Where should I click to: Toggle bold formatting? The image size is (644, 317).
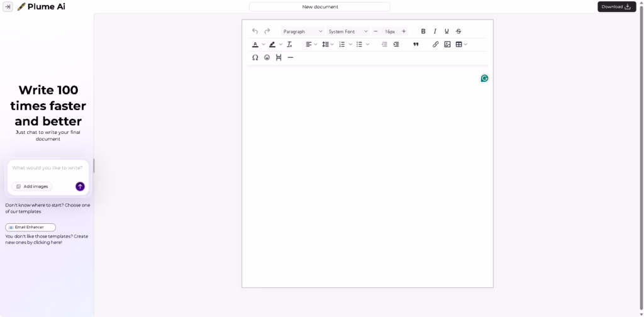(423, 31)
